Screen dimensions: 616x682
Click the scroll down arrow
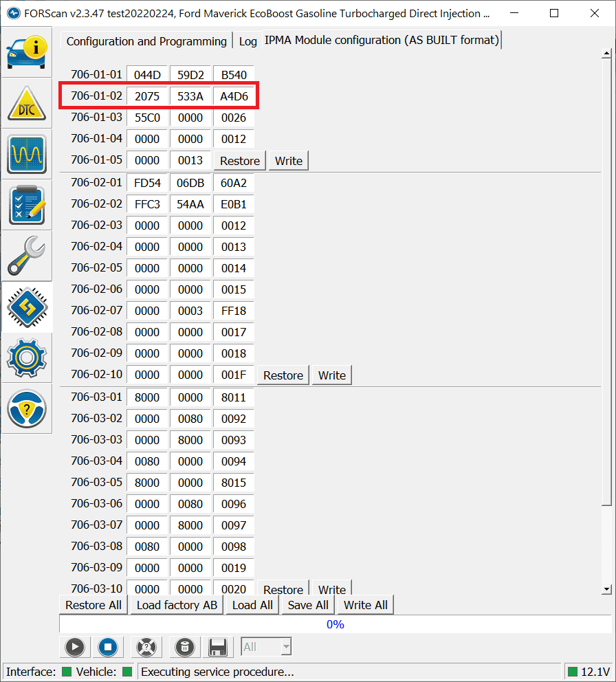(607, 589)
